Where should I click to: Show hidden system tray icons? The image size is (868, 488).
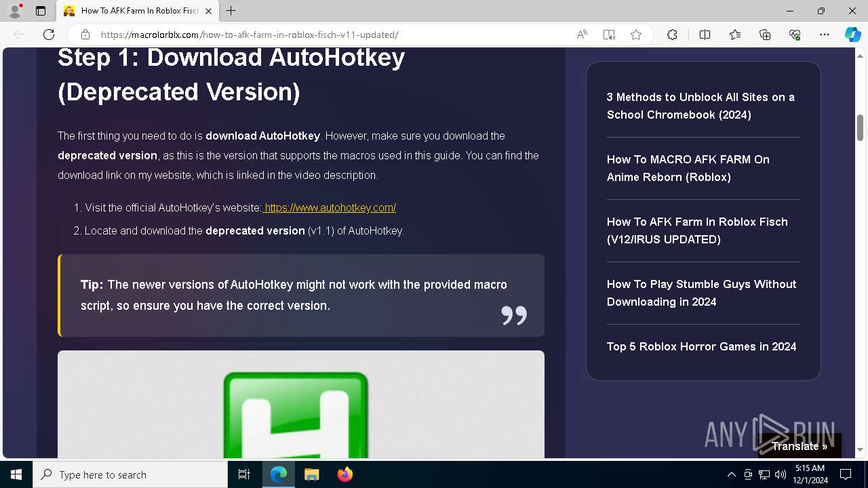tap(731, 474)
